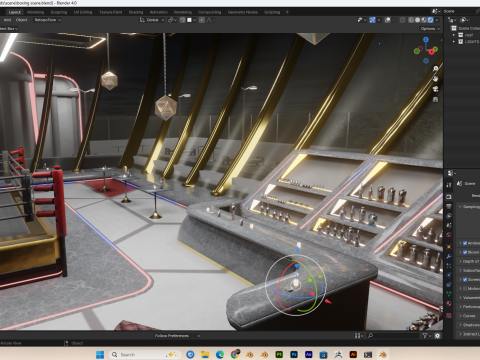Screen dimensions: 480x360
Task: Click the Windows Start button
Action: click(x=100, y=354)
